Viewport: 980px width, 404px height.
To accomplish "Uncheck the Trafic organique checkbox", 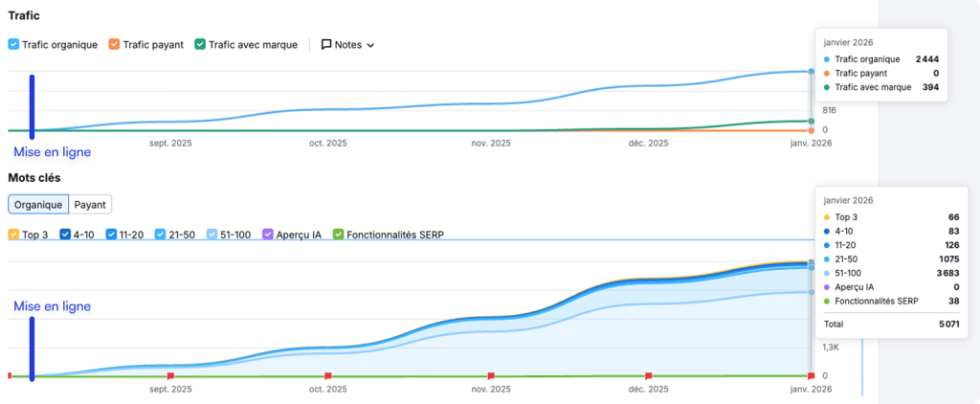I will point(13,44).
